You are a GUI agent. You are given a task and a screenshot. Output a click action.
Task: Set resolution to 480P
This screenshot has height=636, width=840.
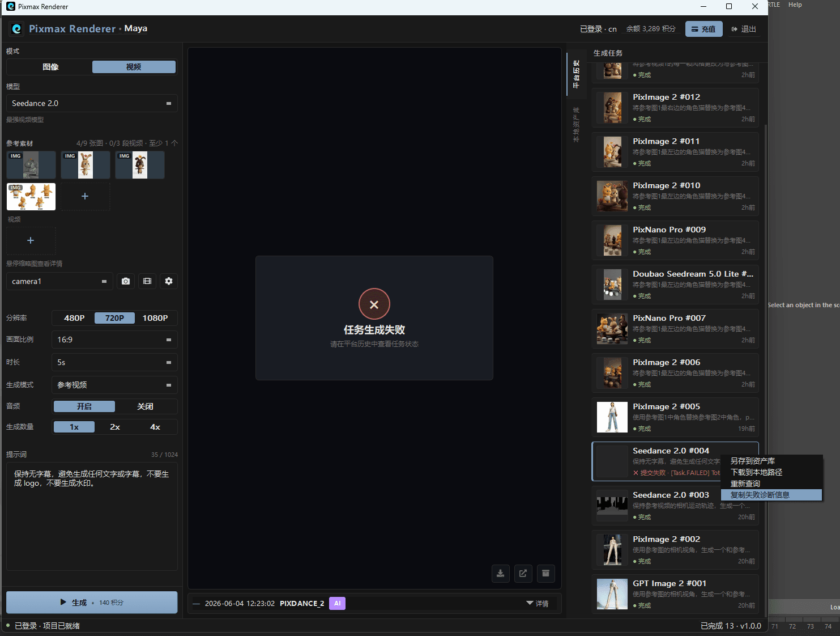[74, 318]
